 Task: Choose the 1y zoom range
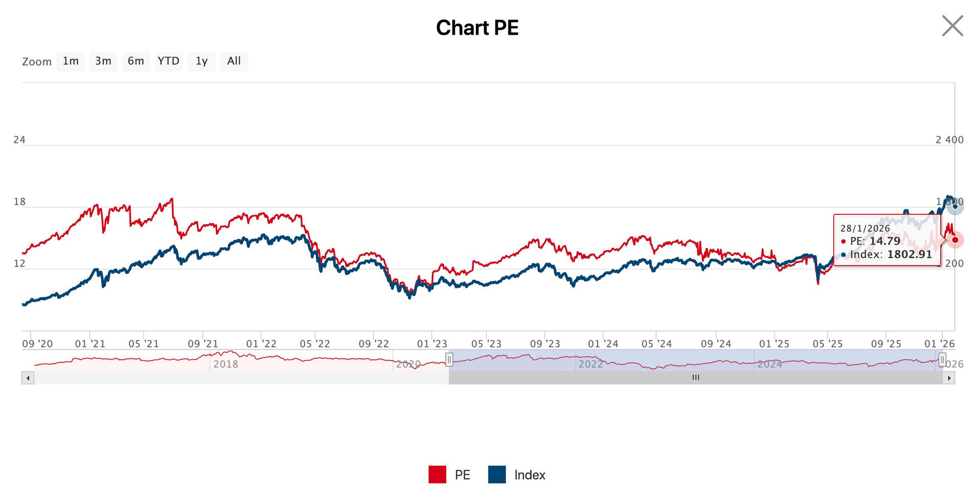click(x=201, y=61)
